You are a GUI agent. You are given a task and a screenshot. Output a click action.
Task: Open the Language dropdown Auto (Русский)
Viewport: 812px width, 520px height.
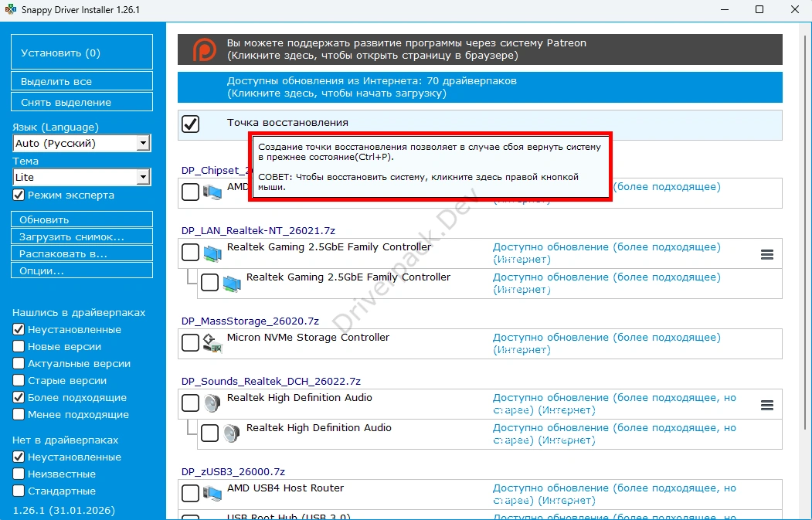(82, 143)
